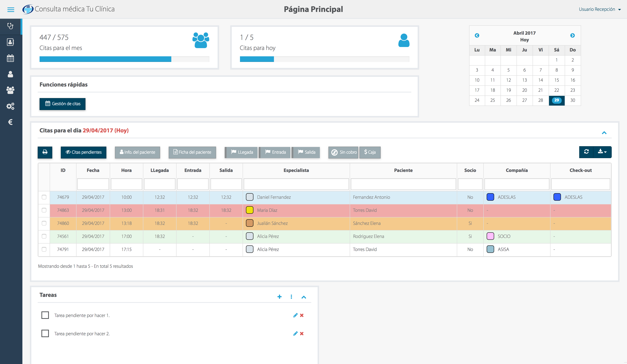This screenshot has height=364, width=627.
Task: Click the settings gears sidebar icon
Action: pyautogui.click(x=10, y=106)
